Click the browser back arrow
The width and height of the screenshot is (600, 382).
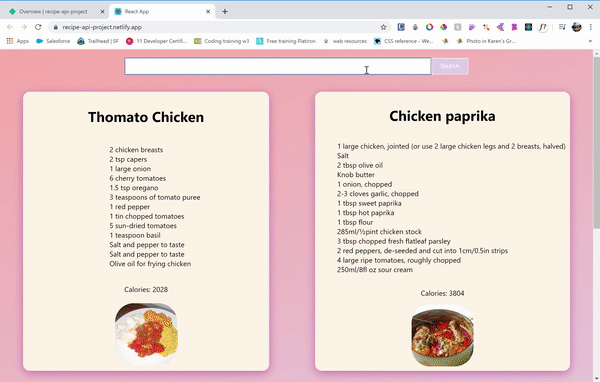click(x=10, y=27)
